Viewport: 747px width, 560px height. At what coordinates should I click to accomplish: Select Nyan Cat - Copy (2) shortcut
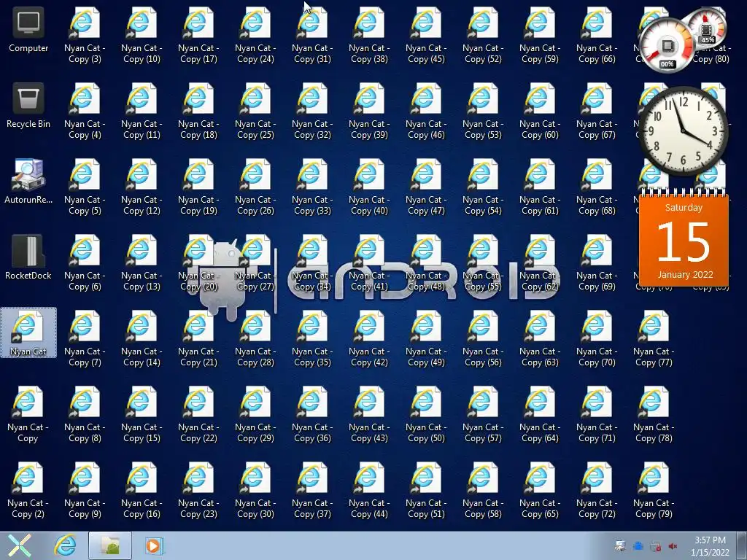tap(28, 490)
